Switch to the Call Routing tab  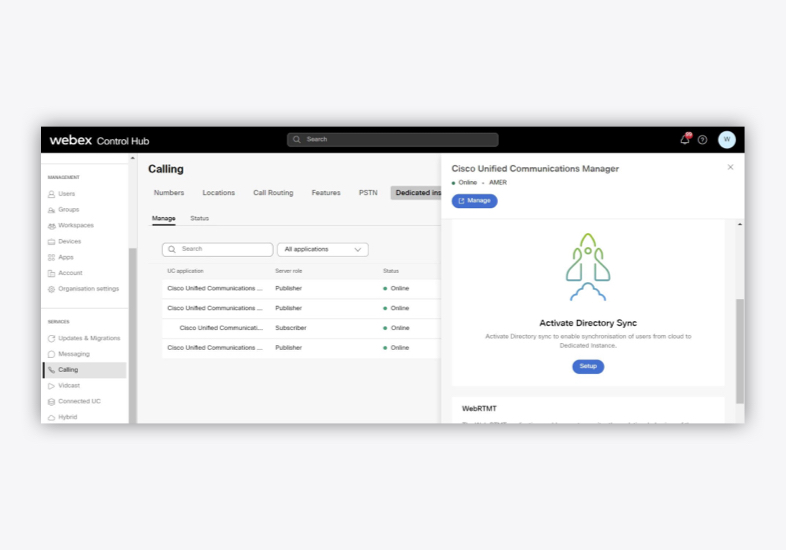coord(273,193)
